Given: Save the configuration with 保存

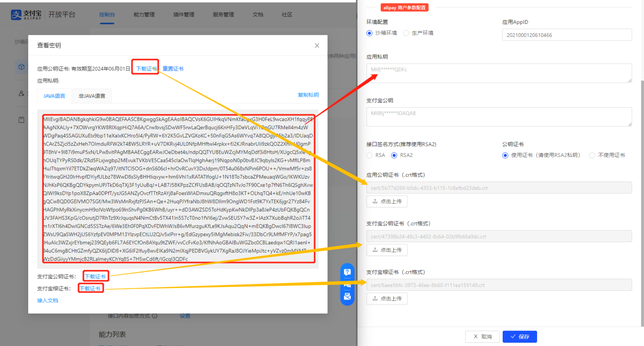Looking at the screenshot, I should pos(520,337).
